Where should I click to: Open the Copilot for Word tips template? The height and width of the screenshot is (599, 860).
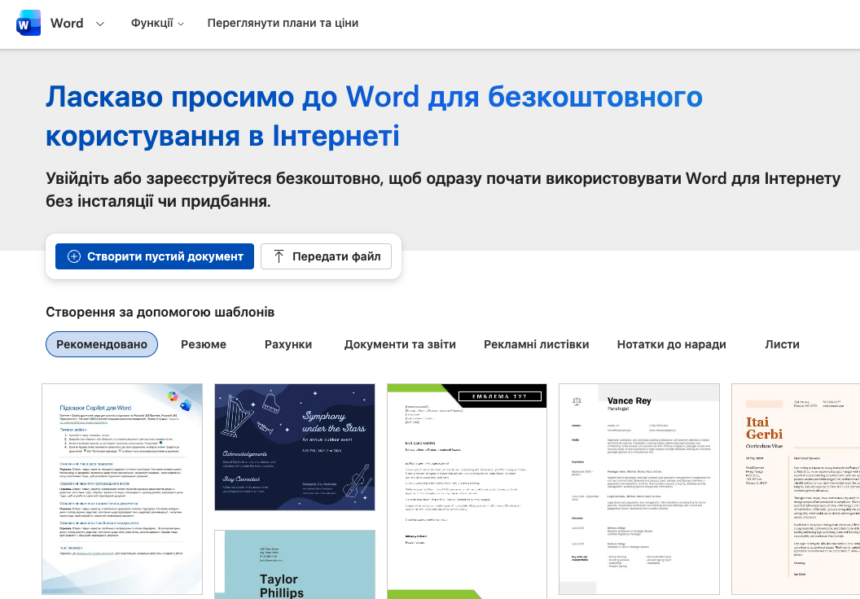[x=122, y=489]
